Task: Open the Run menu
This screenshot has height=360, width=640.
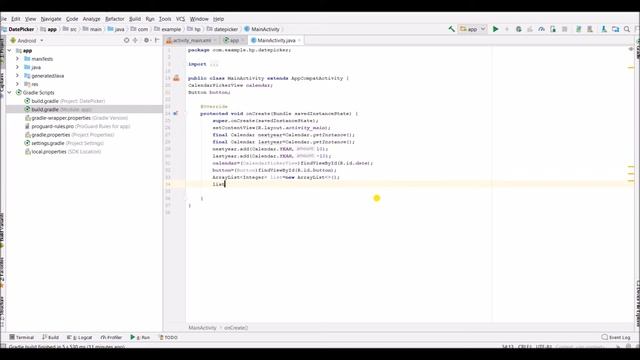Action: click(x=150, y=19)
